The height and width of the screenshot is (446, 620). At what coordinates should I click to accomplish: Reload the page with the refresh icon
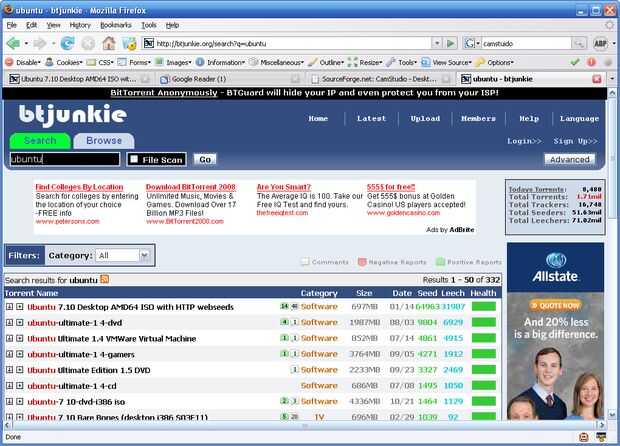click(x=68, y=43)
